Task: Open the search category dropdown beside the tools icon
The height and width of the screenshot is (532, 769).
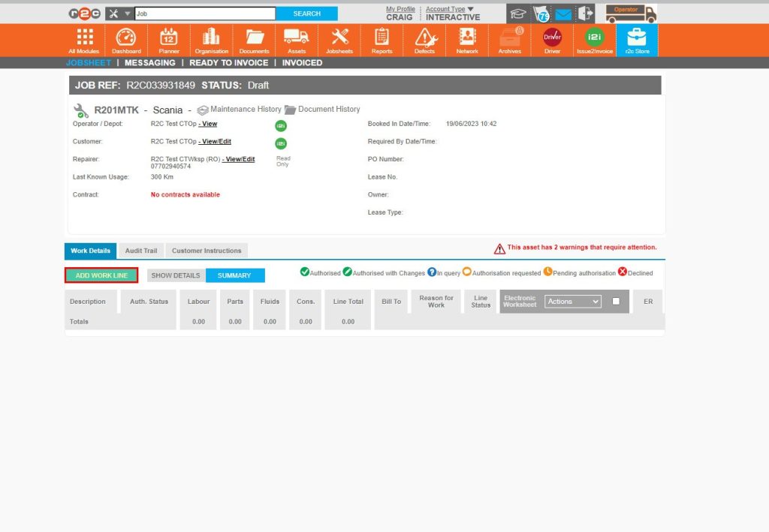Action: click(x=128, y=13)
